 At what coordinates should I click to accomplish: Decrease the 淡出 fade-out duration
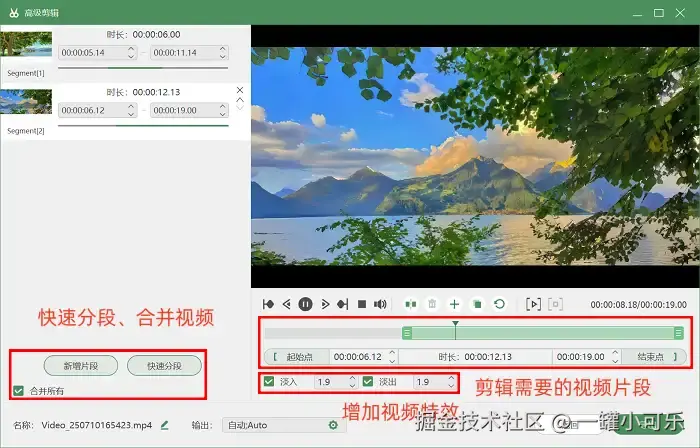451,386
